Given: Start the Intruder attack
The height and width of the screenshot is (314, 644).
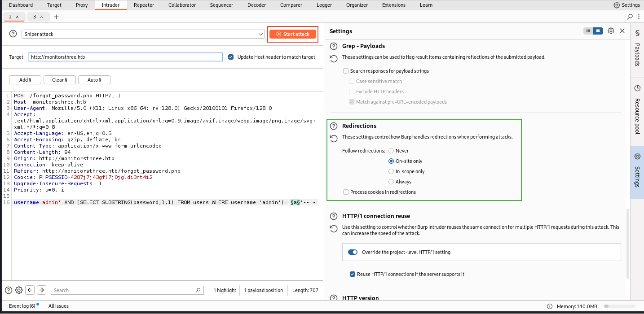Looking at the screenshot, I should point(293,34).
